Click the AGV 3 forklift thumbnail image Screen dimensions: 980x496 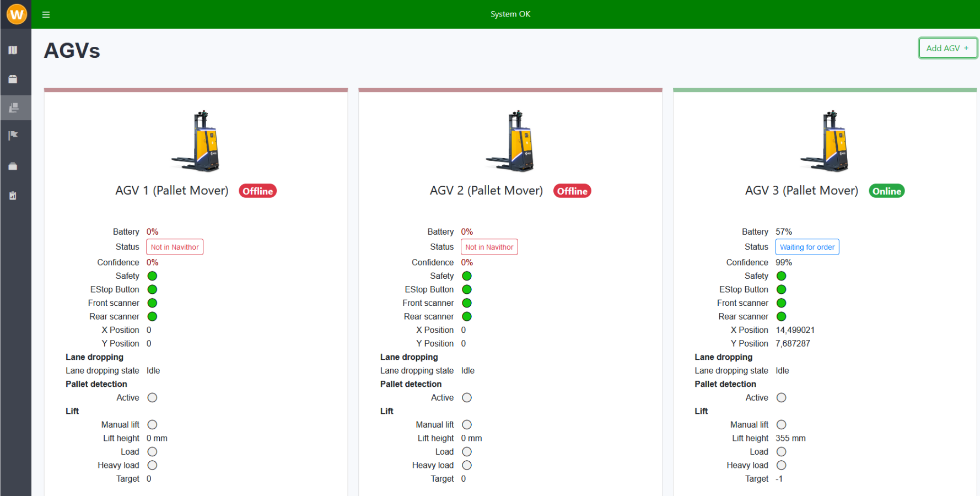pos(825,141)
